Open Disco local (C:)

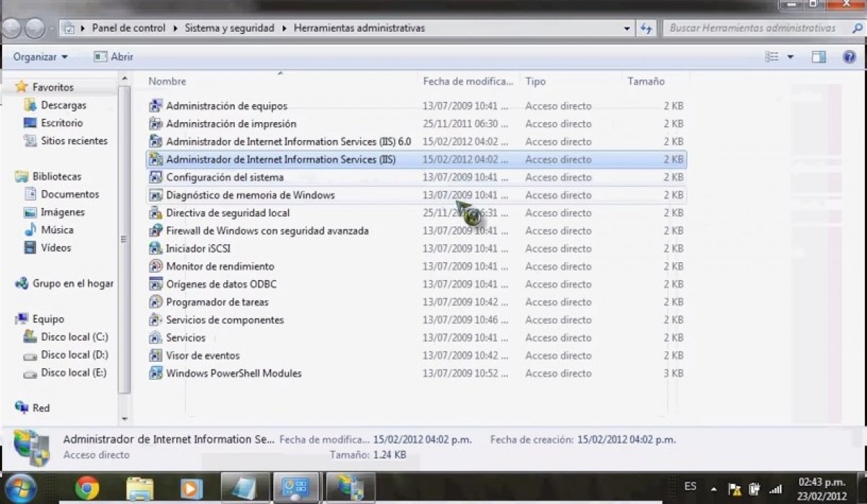pos(74,337)
